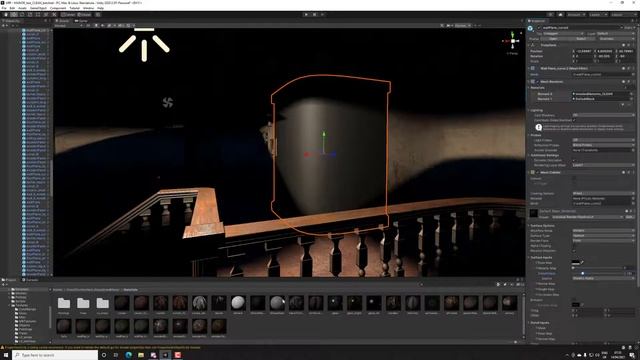Toggle the Static checkbox
Image resolution: width=640 pixels, height=360 pixels.
pyautogui.click(x=622, y=28)
